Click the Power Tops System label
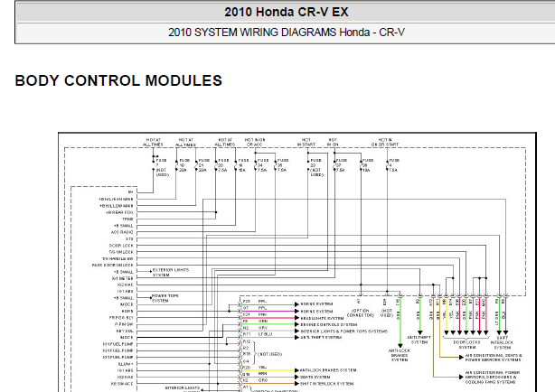555x392 pixels. (x=165, y=298)
